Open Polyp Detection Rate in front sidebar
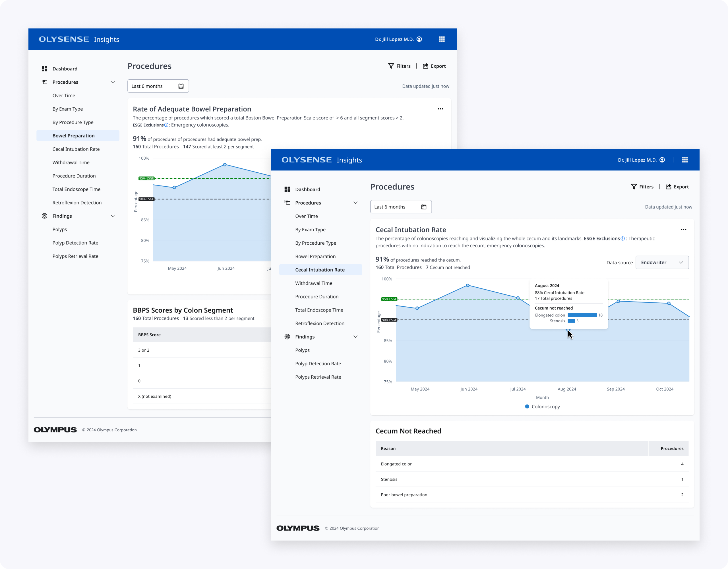 click(x=318, y=364)
